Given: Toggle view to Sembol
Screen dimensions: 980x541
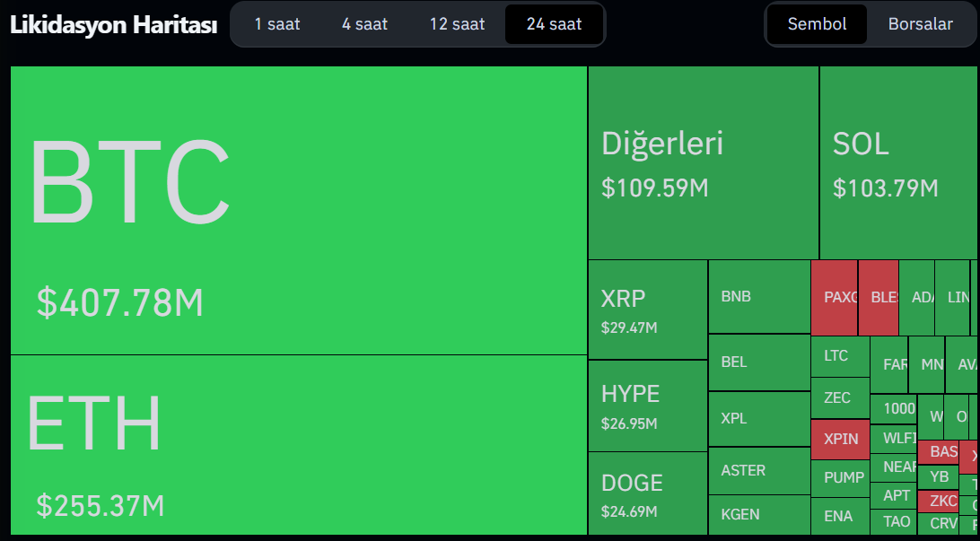Looking at the screenshot, I should pyautogui.click(x=817, y=24).
